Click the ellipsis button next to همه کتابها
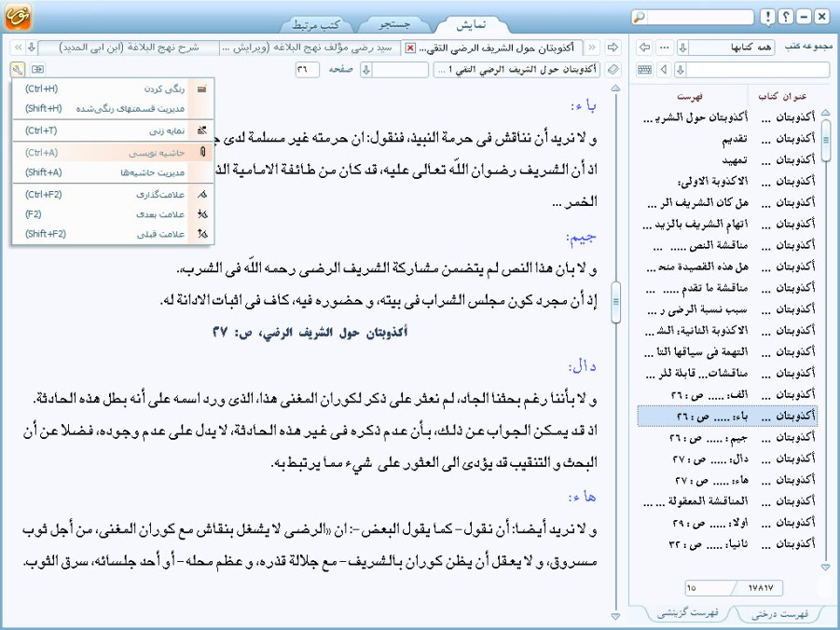The width and height of the screenshot is (840, 630). pos(665,48)
